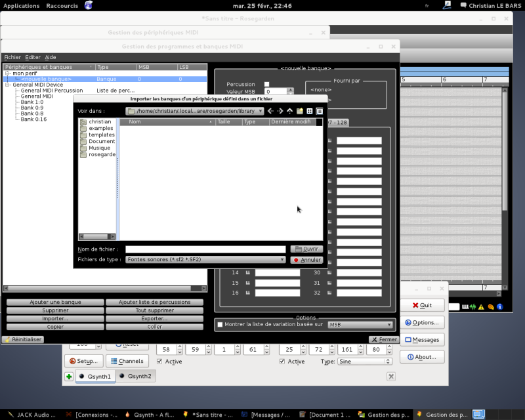Click the orange snail status icon
The image size is (525, 420).
491,306
